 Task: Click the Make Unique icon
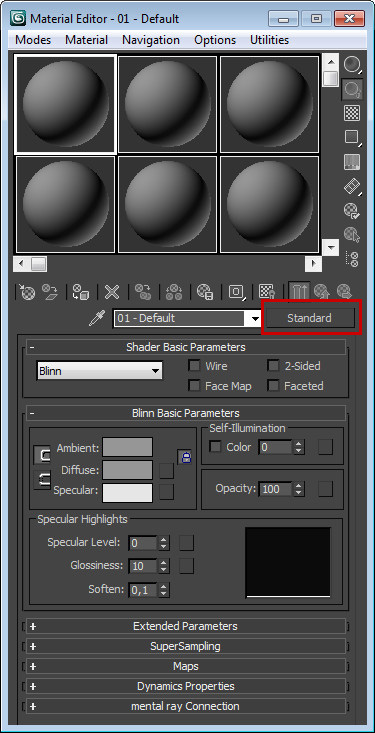(x=174, y=292)
